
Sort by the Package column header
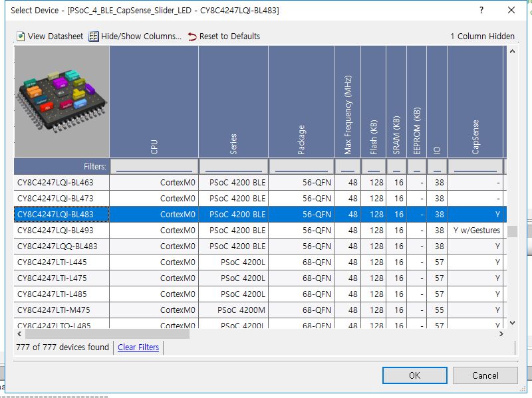click(301, 102)
